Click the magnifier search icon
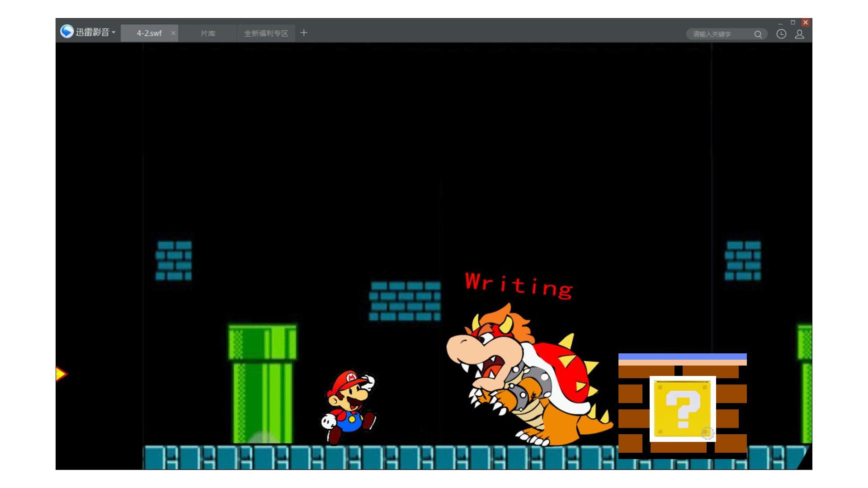Screen dimensions: 868x488 coord(758,34)
